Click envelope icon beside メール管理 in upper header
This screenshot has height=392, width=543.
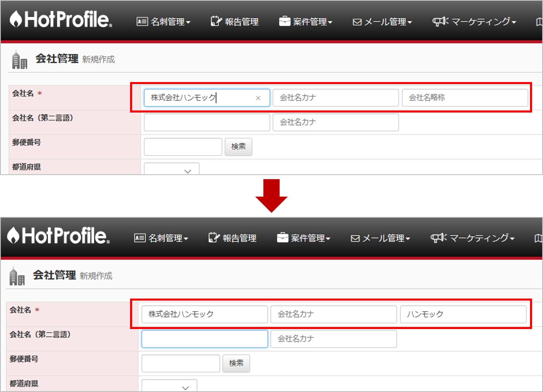point(357,22)
